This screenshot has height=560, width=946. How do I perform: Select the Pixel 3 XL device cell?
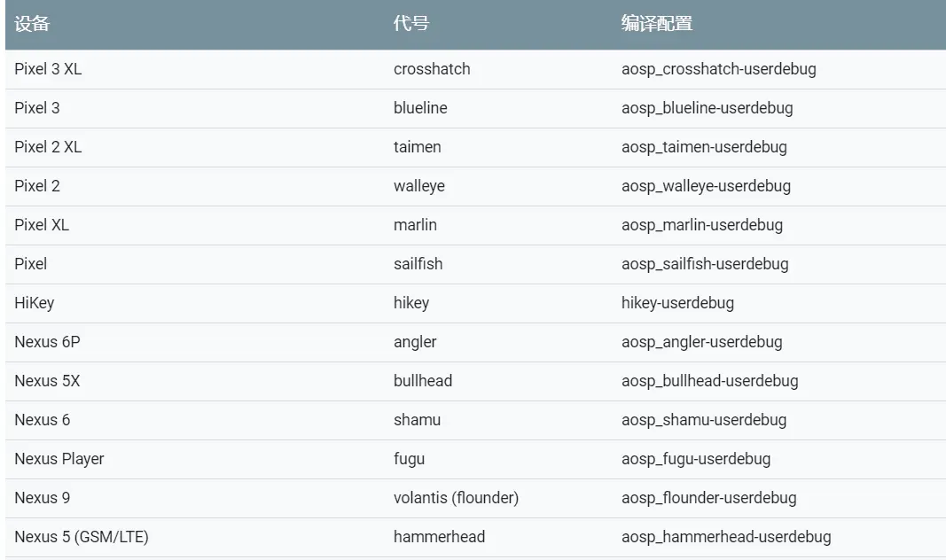(48, 69)
